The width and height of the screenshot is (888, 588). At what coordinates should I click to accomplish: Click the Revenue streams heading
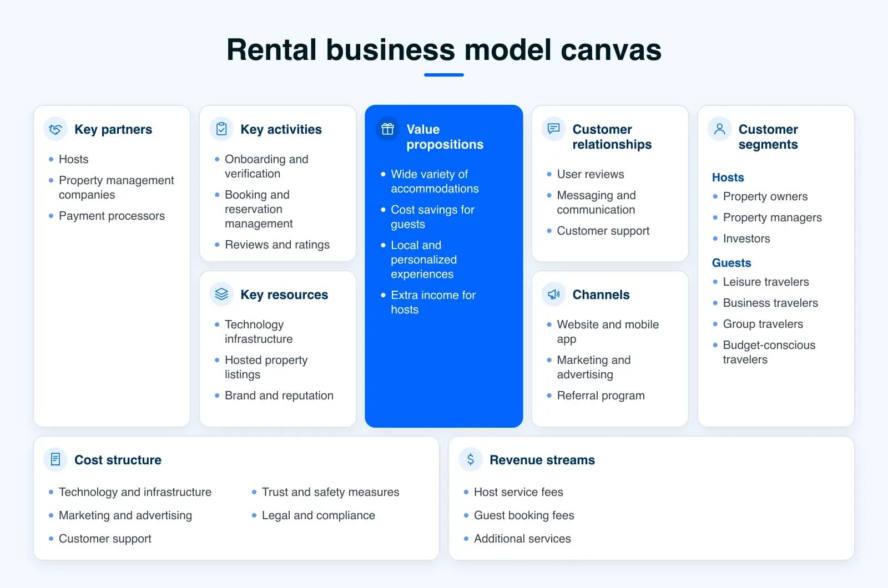[x=542, y=460]
